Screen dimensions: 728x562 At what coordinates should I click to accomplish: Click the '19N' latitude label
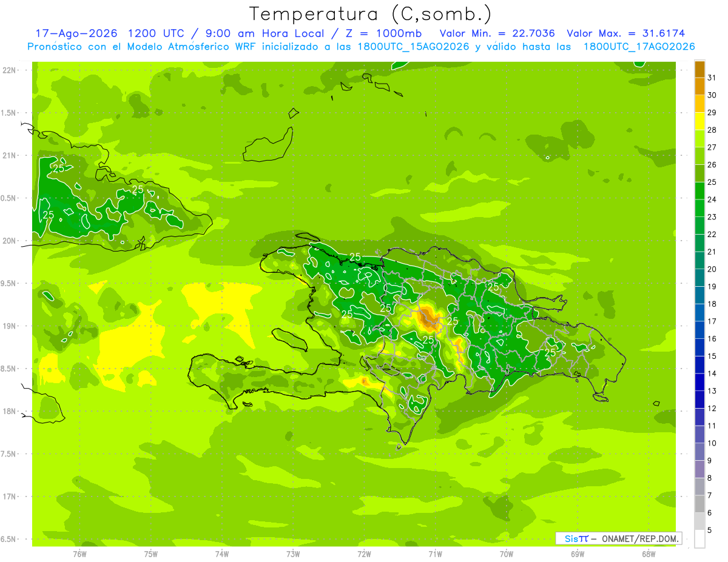(10, 326)
